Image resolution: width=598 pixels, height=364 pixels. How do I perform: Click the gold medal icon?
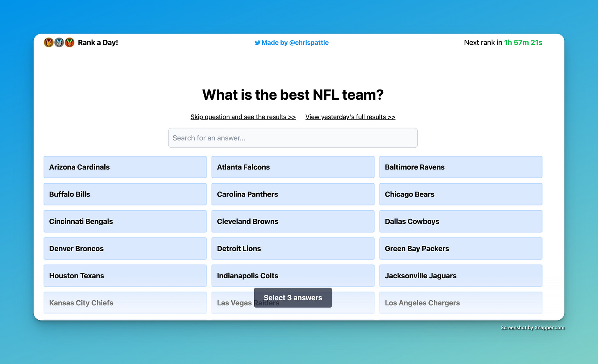(x=49, y=42)
